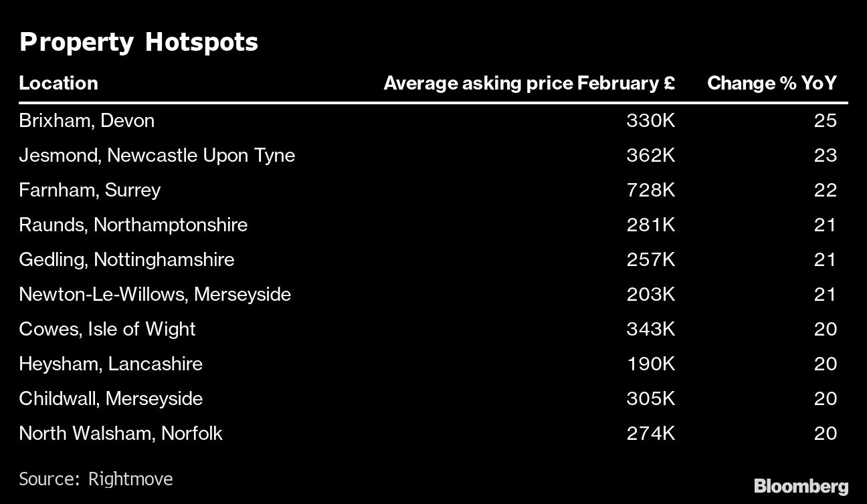Select the Farnham, Surrey entry
Image resolution: width=867 pixels, height=504 pixels.
(x=90, y=191)
